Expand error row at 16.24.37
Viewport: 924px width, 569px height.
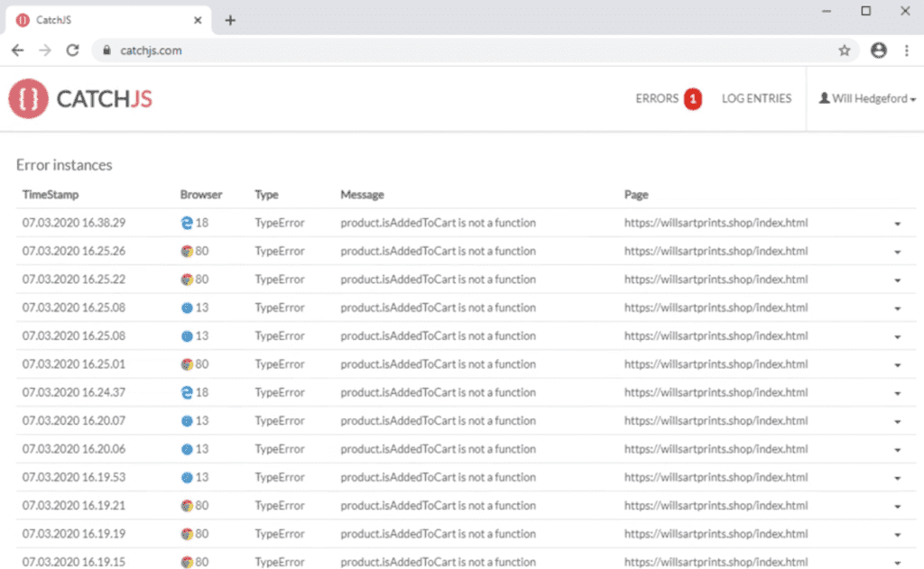(x=898, y=393)
